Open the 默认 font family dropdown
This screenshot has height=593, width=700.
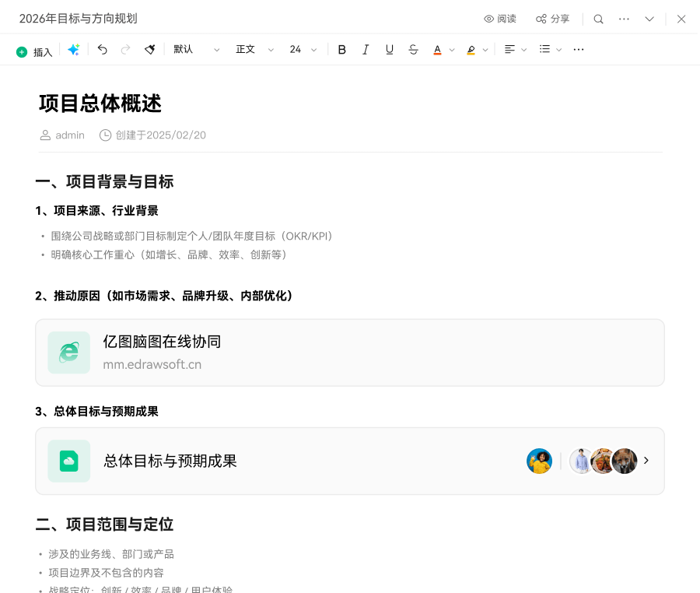pos(196,50)
